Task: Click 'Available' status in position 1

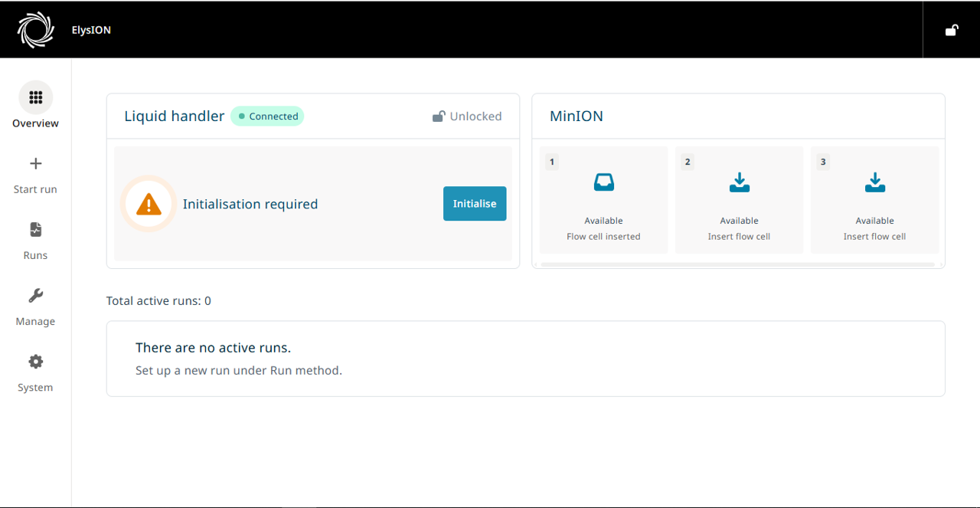Action: click(603, 221)
